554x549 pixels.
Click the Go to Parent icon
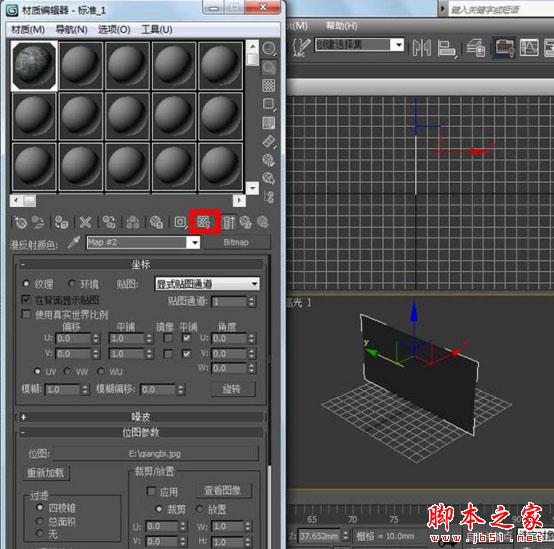(246, 223)
